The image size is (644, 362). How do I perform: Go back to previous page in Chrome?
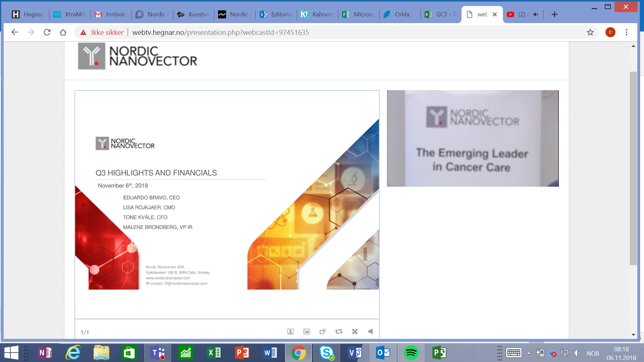pyautogui.click(x=14, y=32)
